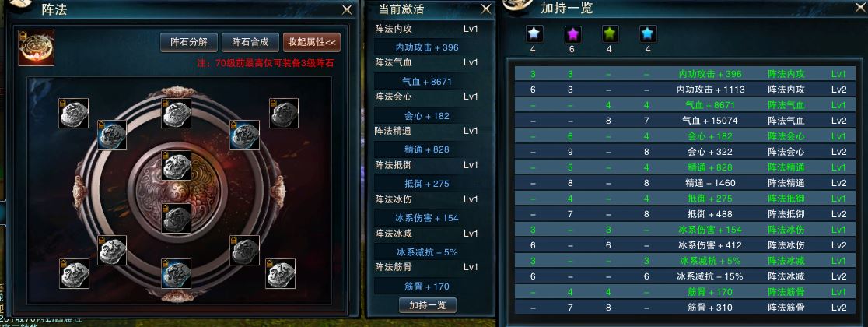Select the blue stone on the ring's upper-left
The width and height of the screenshot is (868, 327).
[x=112, y=135]
